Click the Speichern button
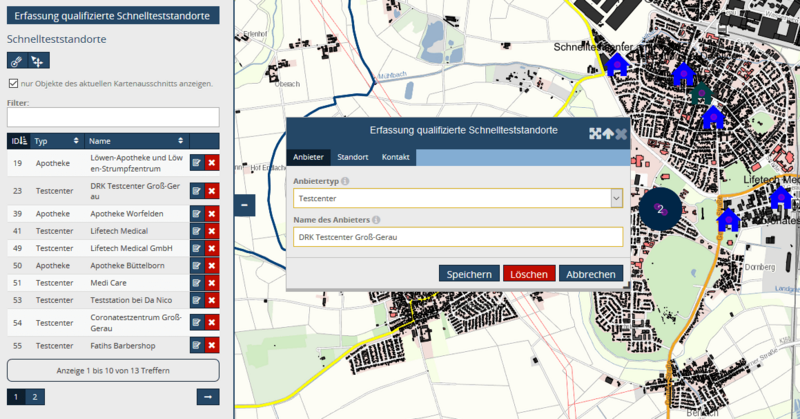This screenshot has height=419, width=800. click(468, 274)
